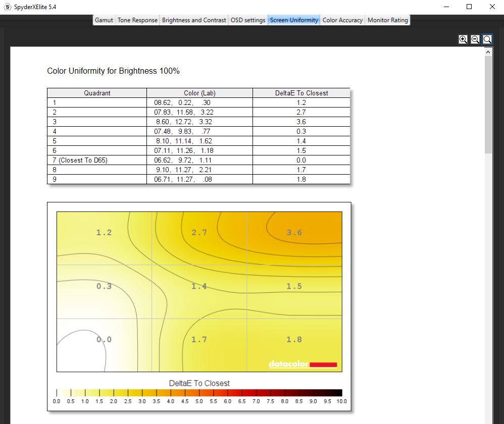504x424 pixels.
Task: Show the Monitor Rating tab
Action: (387, 20)
